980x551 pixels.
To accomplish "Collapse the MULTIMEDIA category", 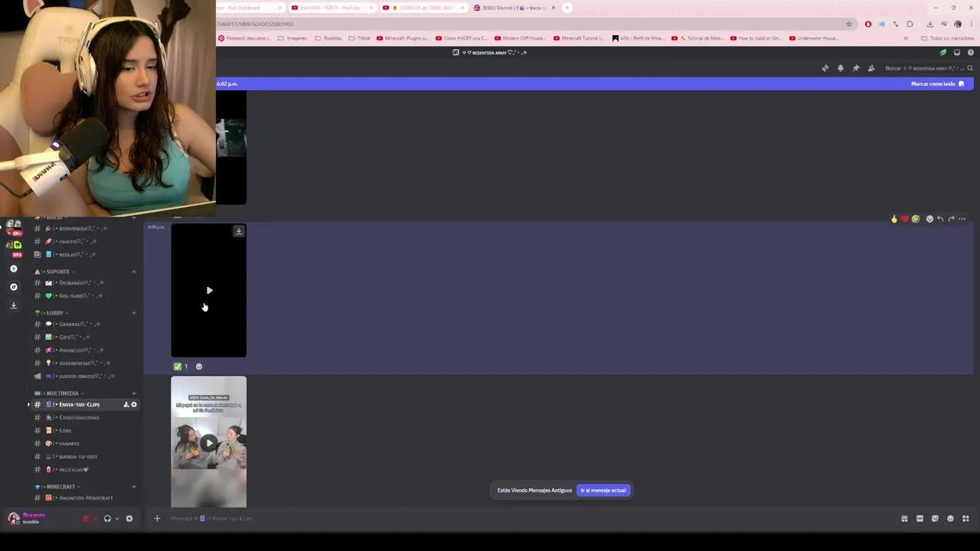I will [x=58, y=393].
